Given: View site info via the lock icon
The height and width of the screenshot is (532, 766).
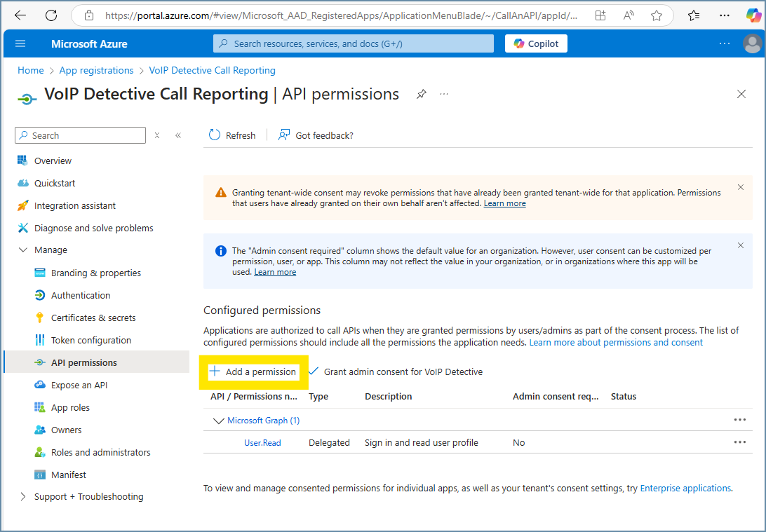Looking at the screenshot, I should click(x=89, y=15).
